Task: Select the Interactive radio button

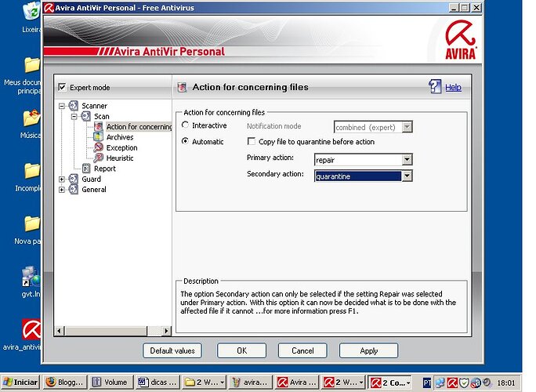Action: pyautogui.click(x=186, y=126)
